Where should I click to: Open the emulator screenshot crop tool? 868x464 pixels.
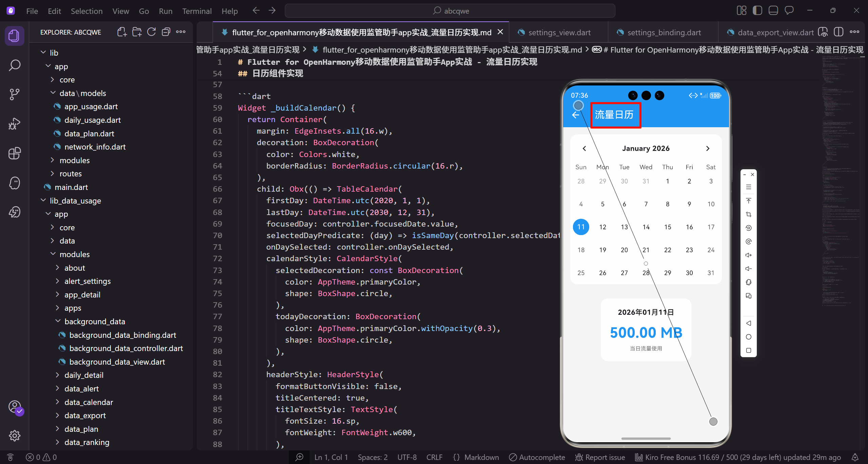pos(749,214)
